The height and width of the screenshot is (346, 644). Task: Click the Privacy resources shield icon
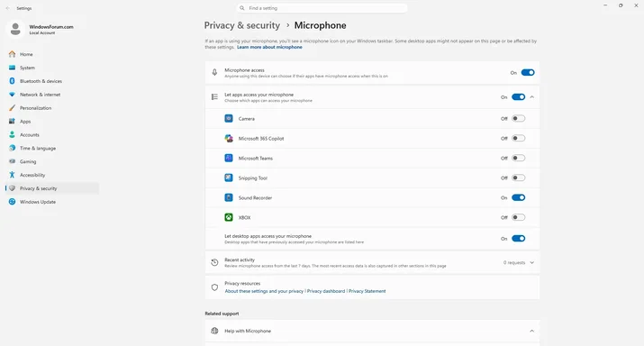214,287
